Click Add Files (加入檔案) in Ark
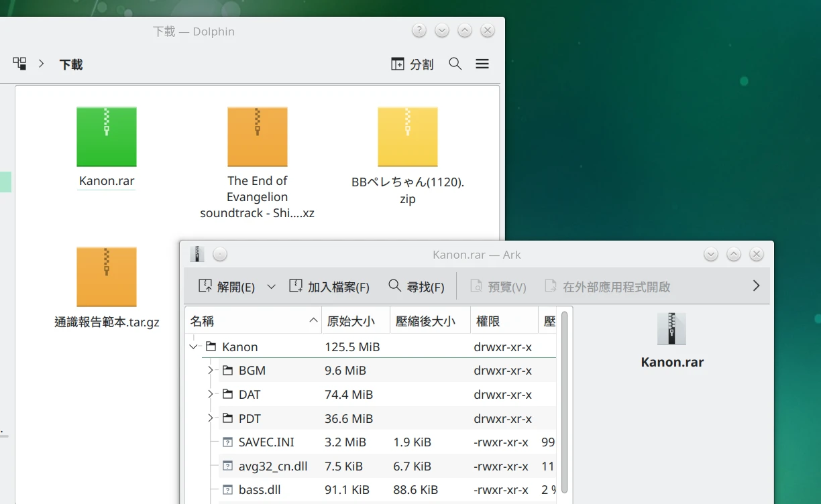The height and width of the screenshot is (504, 821). 329,287
